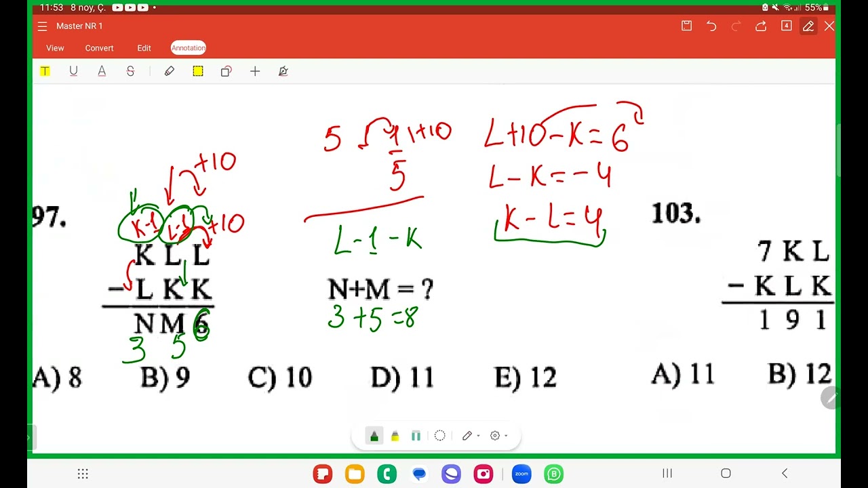
Task: Click the N+M = ? question text
Action: pyautogui.click(x=380, y=290)
